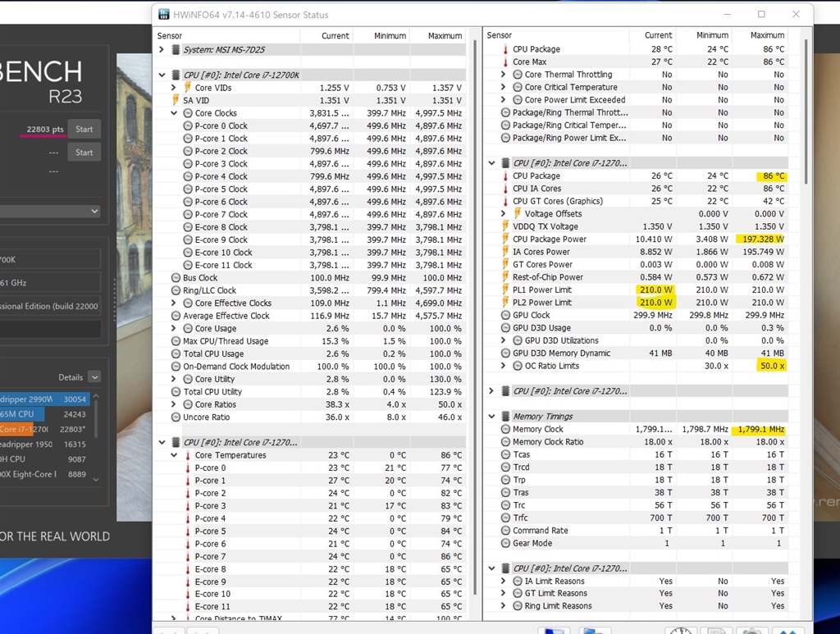Collapse the CPU [#0]: Intel Core i7-12700K section

click(x=162, y=75)
